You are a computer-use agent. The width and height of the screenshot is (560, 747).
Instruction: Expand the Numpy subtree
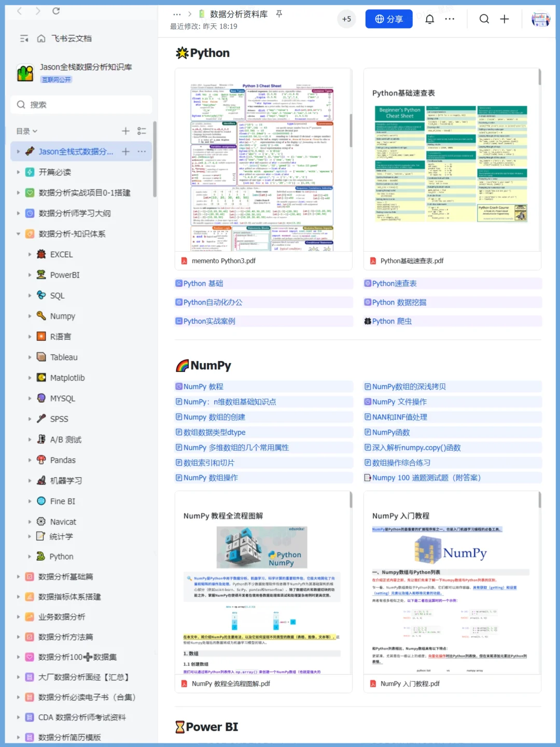pyautogui.click(x=30, y=316)
